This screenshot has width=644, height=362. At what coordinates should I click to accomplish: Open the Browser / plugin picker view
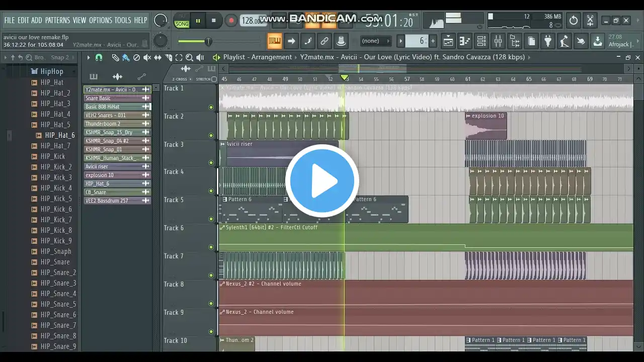tap(515, 41)
